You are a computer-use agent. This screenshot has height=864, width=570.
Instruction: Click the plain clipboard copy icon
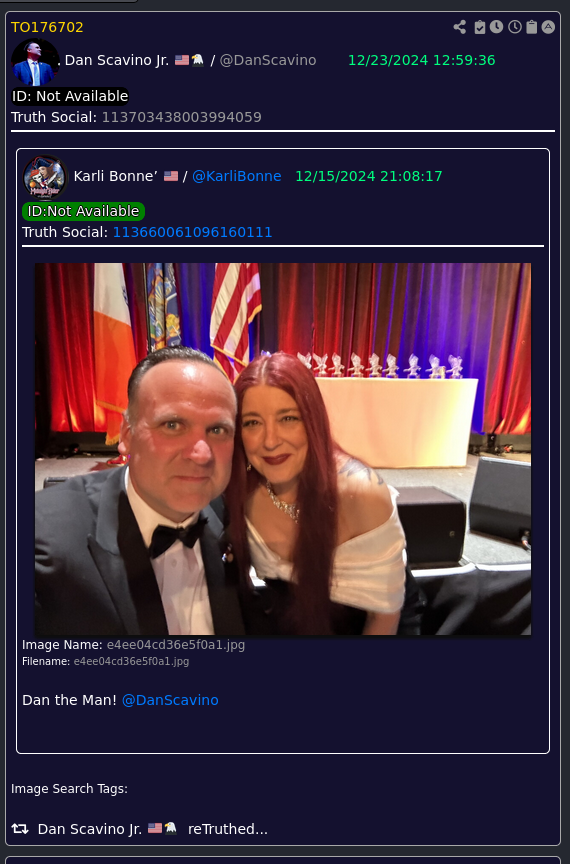531,27
